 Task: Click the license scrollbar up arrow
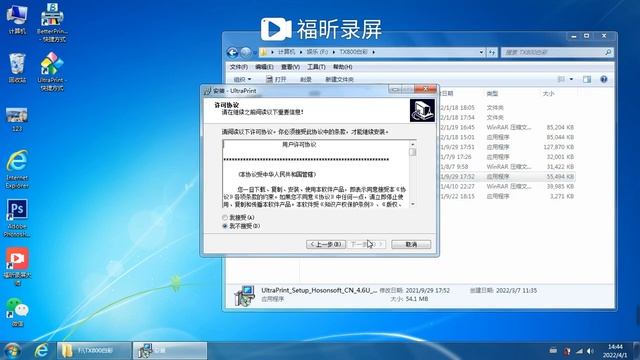(x=413, y=144)
